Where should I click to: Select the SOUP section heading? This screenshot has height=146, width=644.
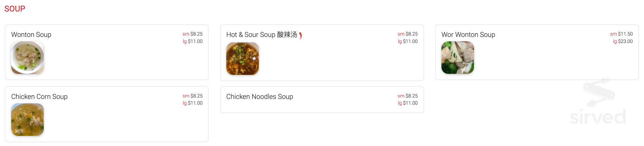tap(15, 9)
